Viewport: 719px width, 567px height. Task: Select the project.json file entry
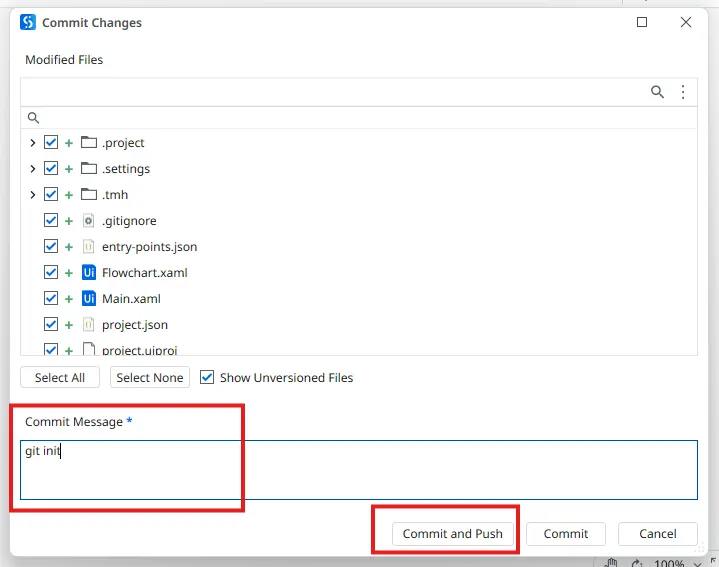135,325
